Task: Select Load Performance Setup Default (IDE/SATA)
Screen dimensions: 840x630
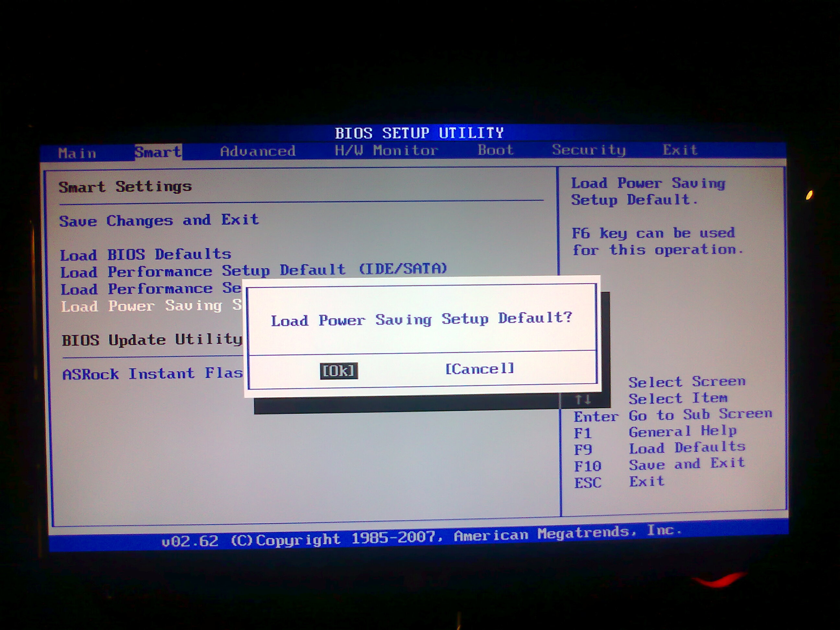Action: (254, 270)
